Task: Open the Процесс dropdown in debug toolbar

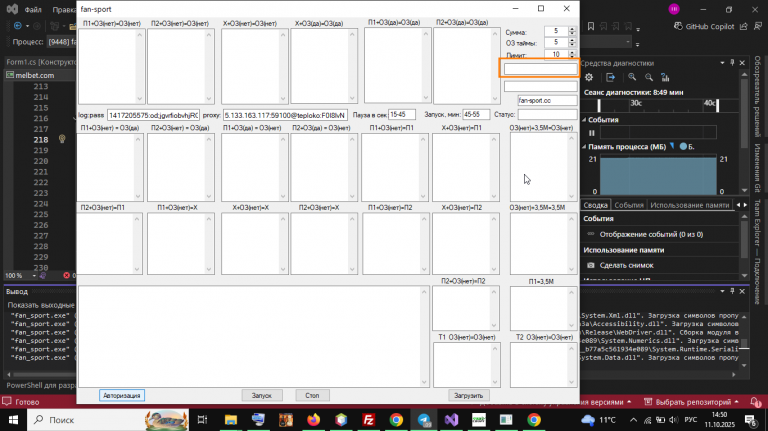Action: pos(628,42)
